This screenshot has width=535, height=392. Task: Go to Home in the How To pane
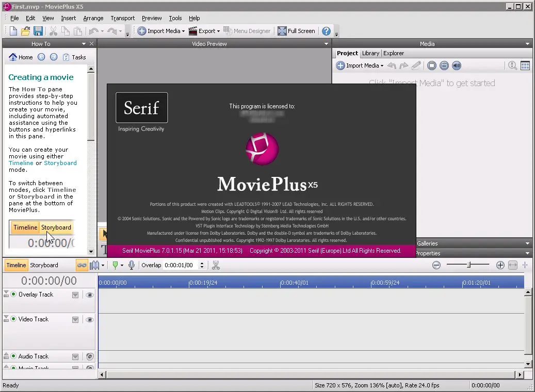click(21, 57)
